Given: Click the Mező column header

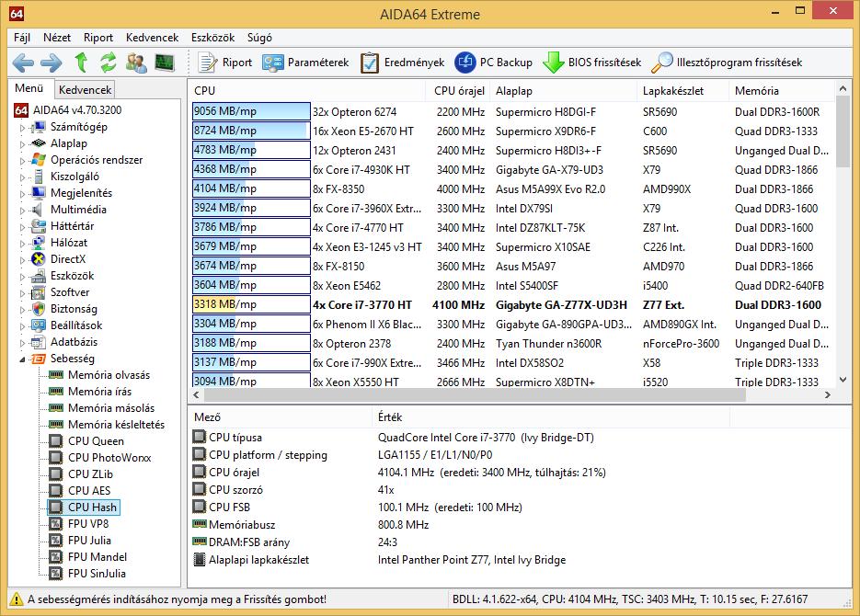Looking at the screenshot, I should [x=280, y=417].
